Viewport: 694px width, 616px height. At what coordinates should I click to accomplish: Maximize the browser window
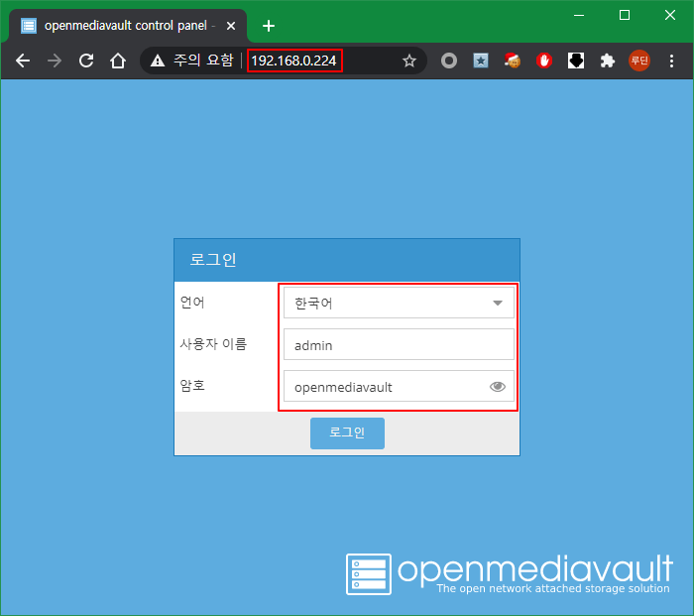click(x=625, y=15)
